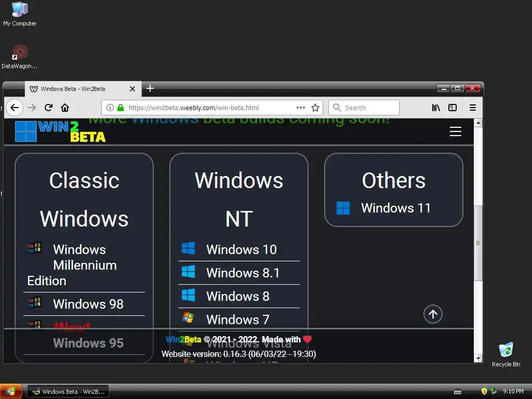
Task: Open the Windows Start button
Action: click(11, 391)
